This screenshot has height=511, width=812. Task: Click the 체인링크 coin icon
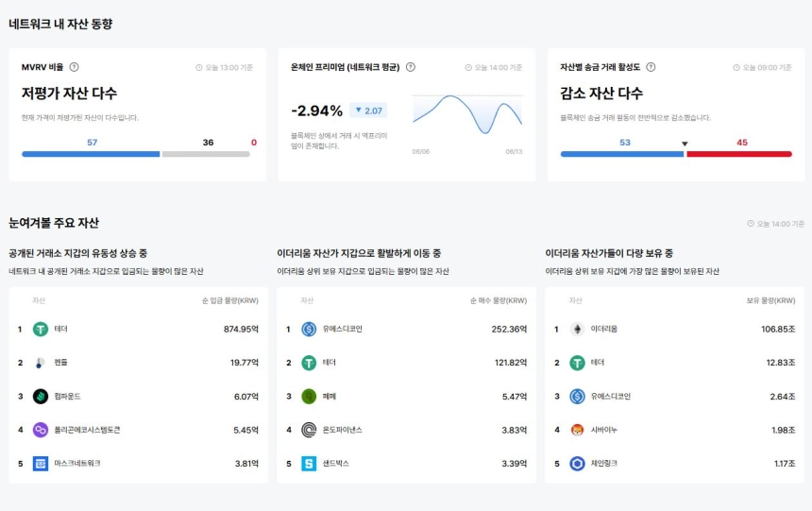point(577,464)
